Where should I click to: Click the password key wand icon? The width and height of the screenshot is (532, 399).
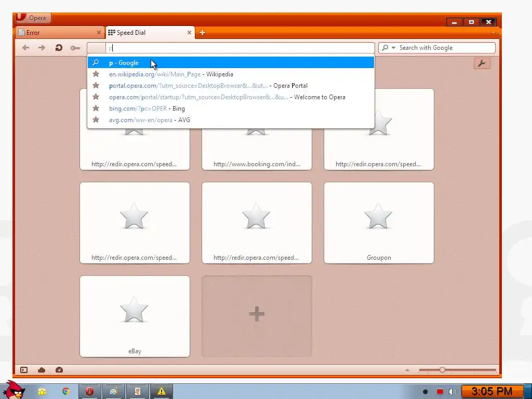click(75, 48)
